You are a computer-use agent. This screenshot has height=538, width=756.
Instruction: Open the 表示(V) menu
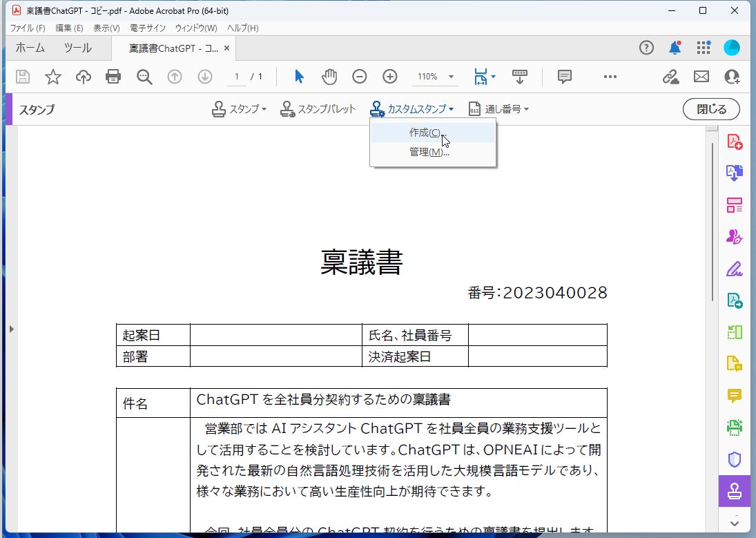point(106,28)
